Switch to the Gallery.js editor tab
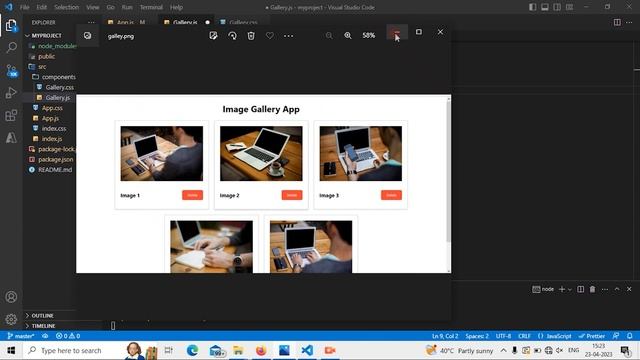The image size is (640, 360). click(185, 22)
